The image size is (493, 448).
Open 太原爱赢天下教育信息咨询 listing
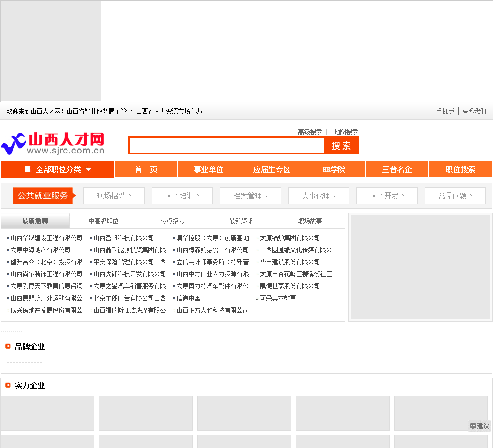point(46,286)
